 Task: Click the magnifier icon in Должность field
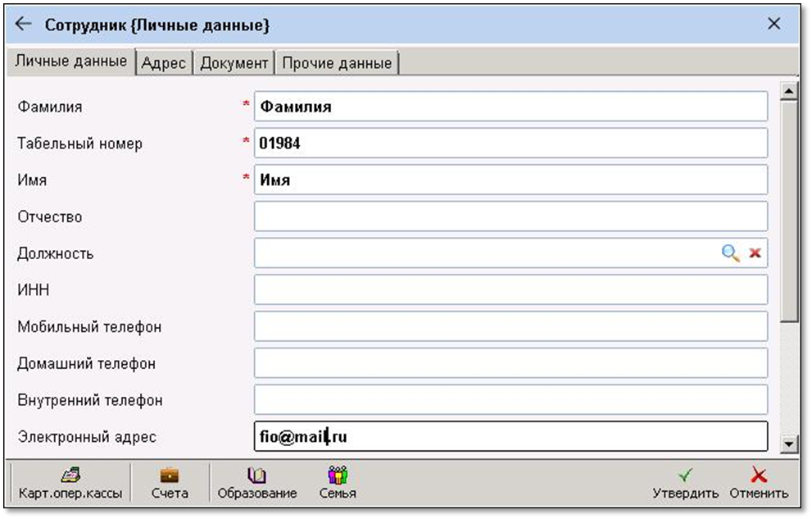point(729,253)
